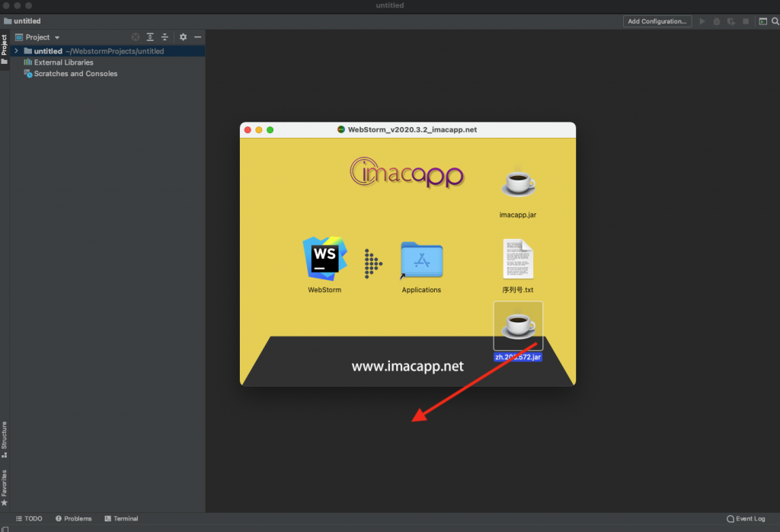
Task: Expand the untitled project tree node
Action: pos(17,51)
